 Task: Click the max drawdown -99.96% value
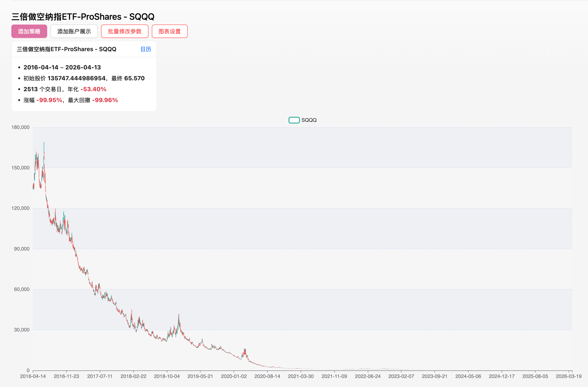(105, 100)
